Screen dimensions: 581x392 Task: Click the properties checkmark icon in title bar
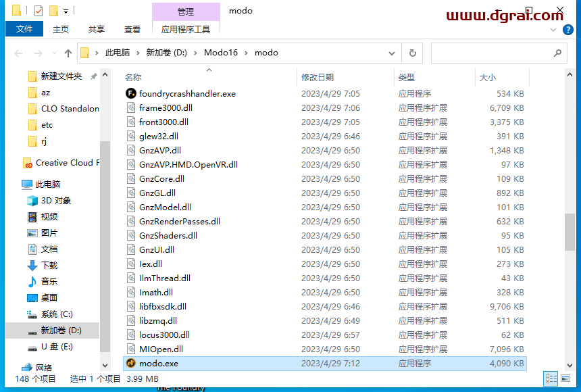tap(38, 11)
